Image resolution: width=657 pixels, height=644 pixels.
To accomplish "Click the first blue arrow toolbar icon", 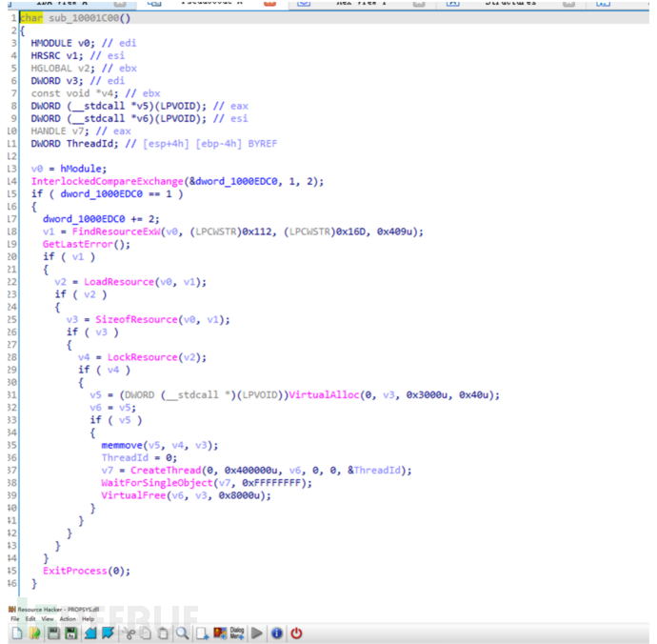I will click(x=90, y=634).
